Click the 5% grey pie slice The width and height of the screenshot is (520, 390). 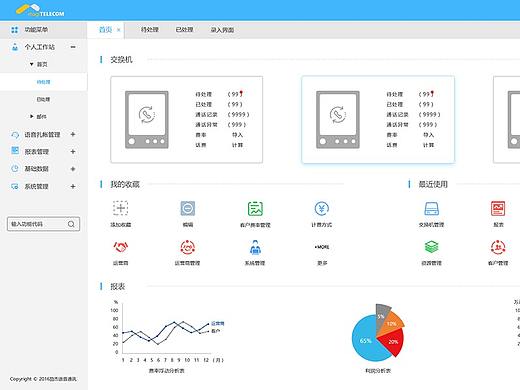(x=381, y=315)
